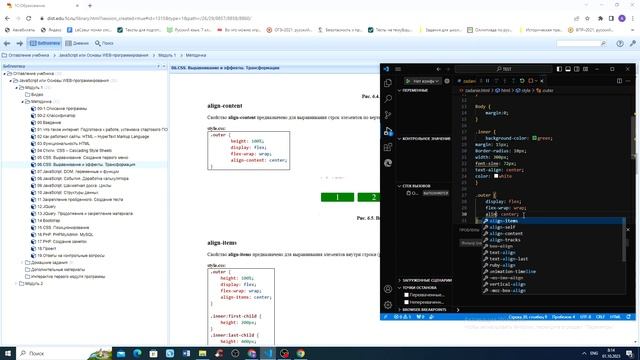640x360 pixels.
Task: Collapse Модуль 1 tree node
Action: pyautogui.click(x=17, y=88)
